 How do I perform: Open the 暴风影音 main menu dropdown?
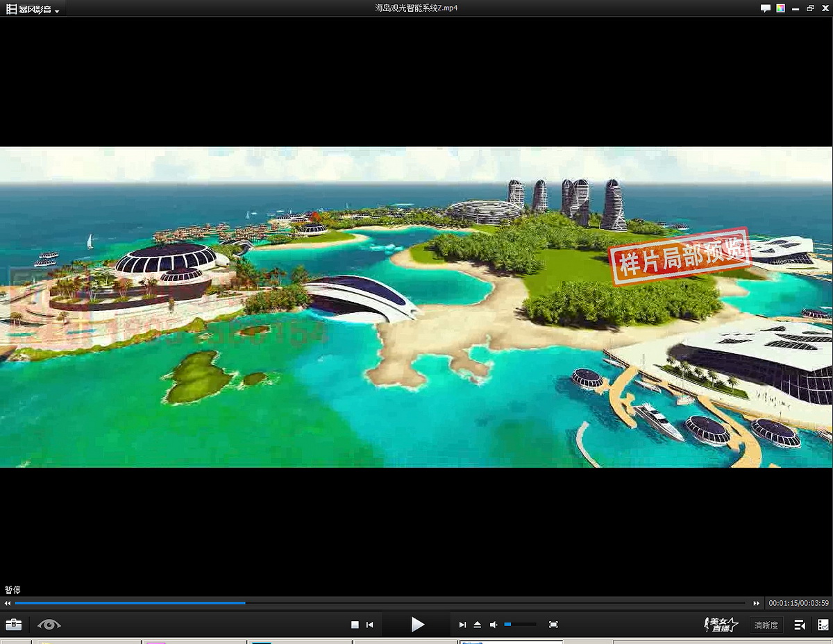pyautogui.click(x=33, y=9)
